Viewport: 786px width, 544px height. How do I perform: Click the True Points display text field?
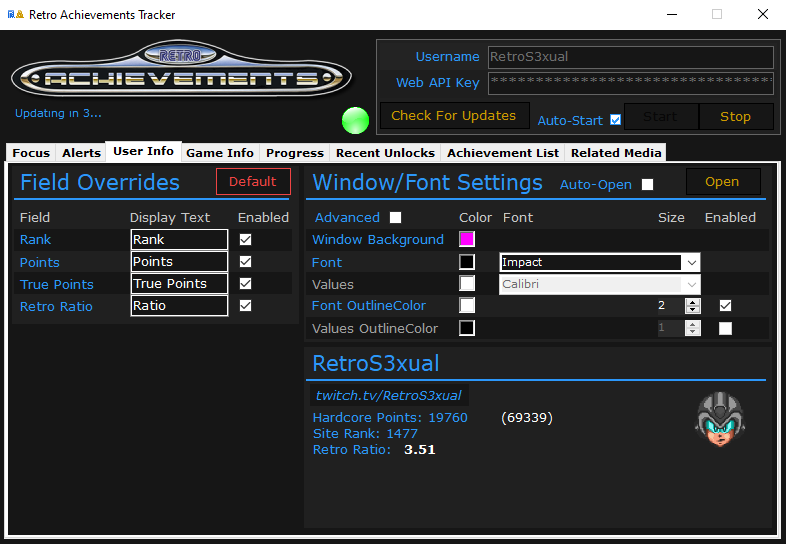[x=179, y=284]
